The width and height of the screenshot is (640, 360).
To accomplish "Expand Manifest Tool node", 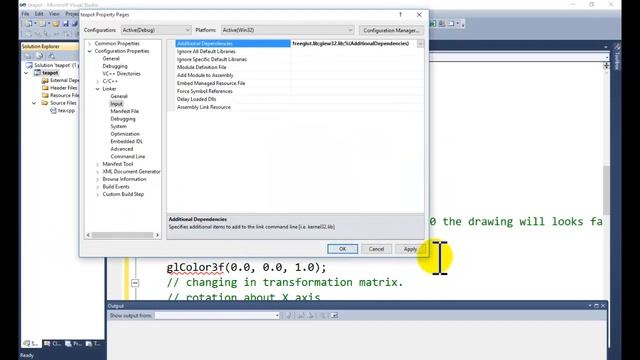I will [x=98, y=164].
